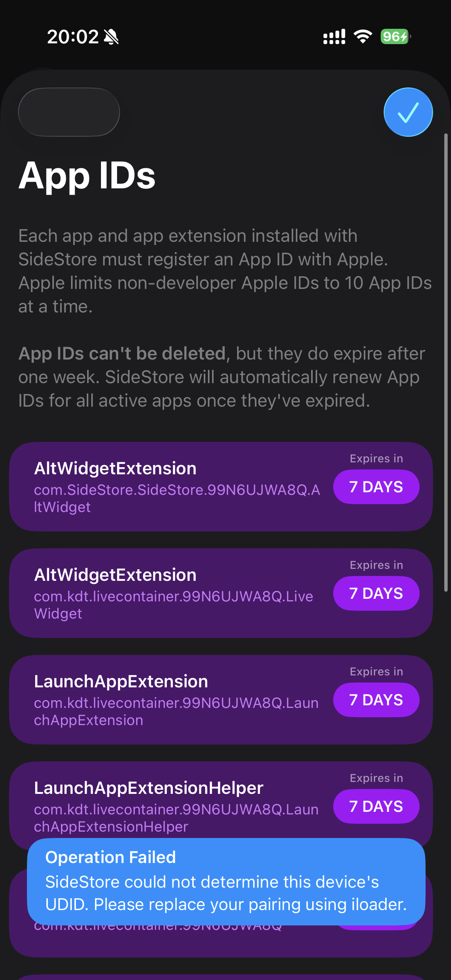Select the LaunchAppExtensionHelper title
Viewport: 451px width, 980px height.
coord(148,788)
